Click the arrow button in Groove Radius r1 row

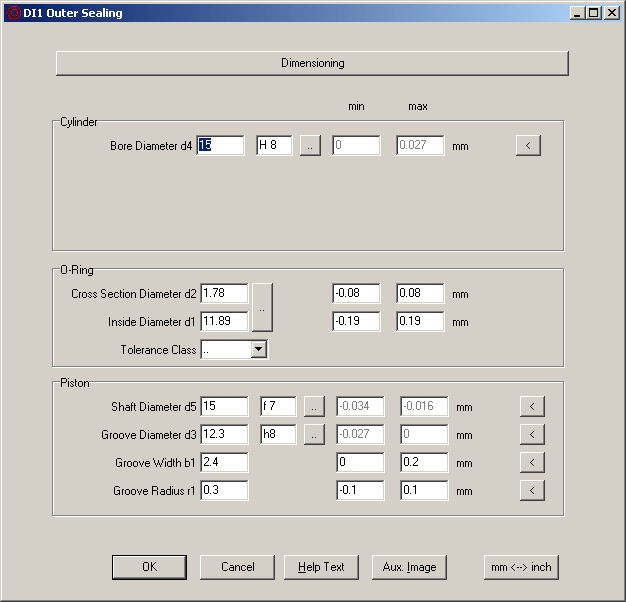532,491
